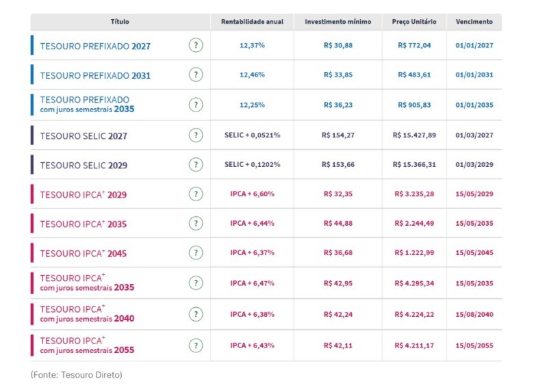
Task: Open help icon for Tesouro Prefixado 2031
Action: point(196,75)
